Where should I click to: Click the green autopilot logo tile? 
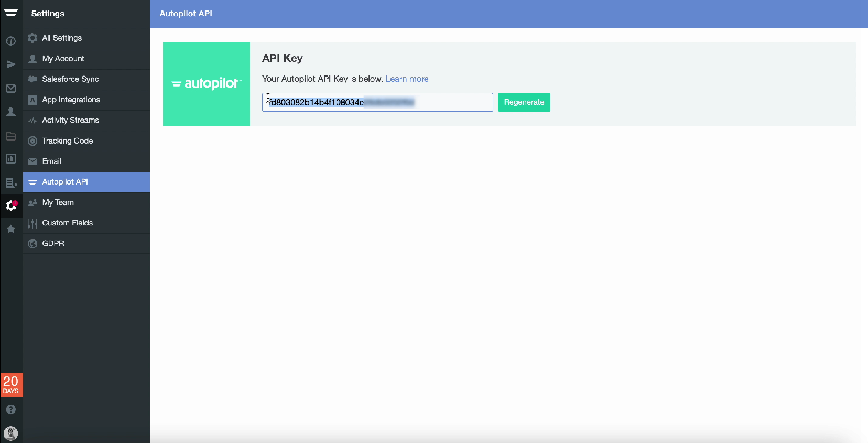pos(207,84)
